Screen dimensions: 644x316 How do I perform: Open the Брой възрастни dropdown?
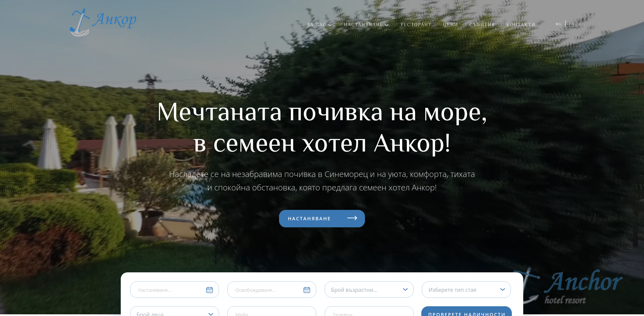(x=369, y=289)
